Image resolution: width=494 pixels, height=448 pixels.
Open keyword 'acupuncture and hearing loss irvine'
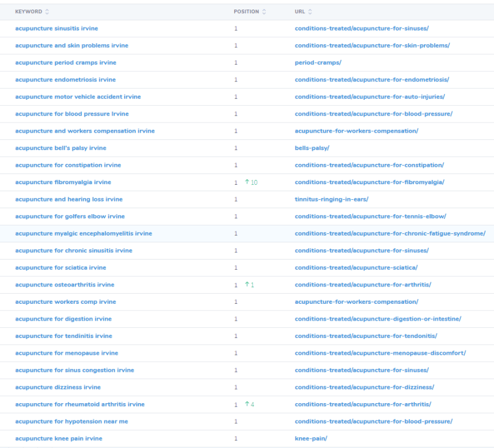(x=69, y=199)
